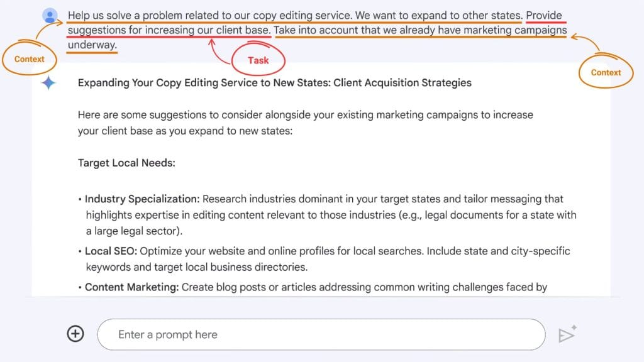
Task: Click the underlined user prompt text
Action: click(x=314, y=15)
